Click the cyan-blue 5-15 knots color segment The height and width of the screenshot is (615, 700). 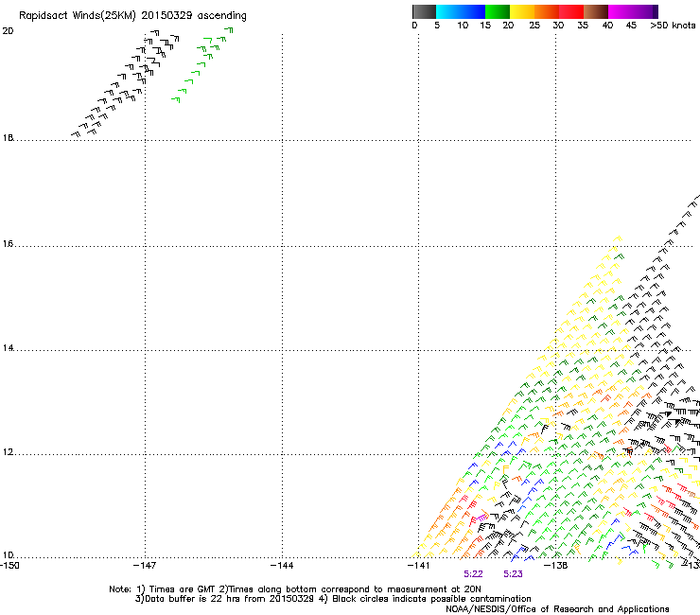click(461, 11)
